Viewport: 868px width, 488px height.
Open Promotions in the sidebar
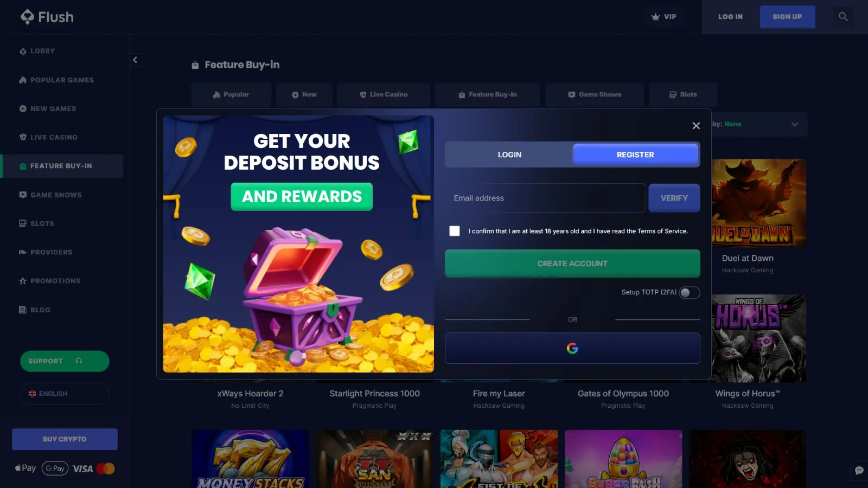tap(50, 281)
